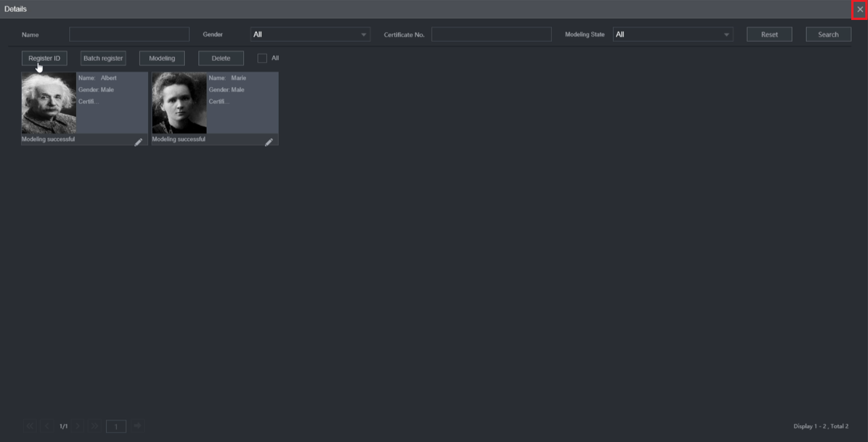Go to the next page arrow
The height and width of the screenshot is (442, 868).
pos(78,426)
